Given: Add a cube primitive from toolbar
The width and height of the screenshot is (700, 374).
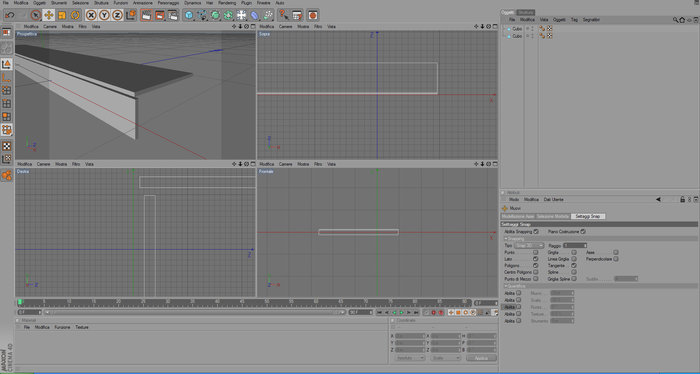Looking at the screenshot, I should point(189,15).
